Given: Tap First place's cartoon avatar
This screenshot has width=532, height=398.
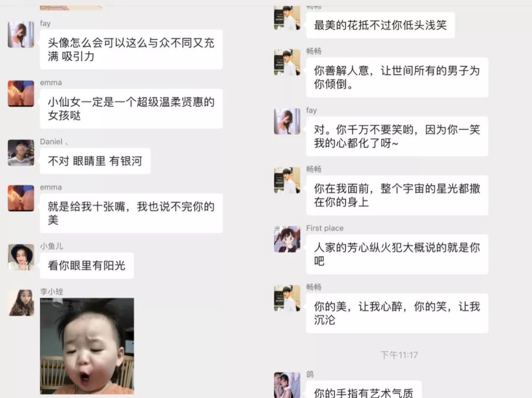Looking at the screenshot, I should click(287, 239).
